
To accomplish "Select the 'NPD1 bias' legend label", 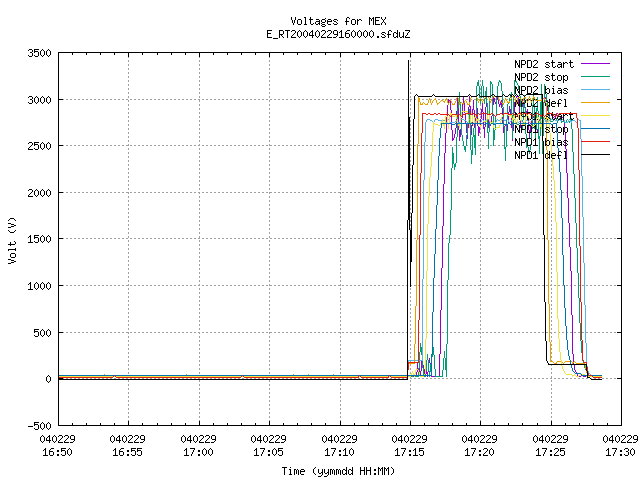I will (541, 142).
